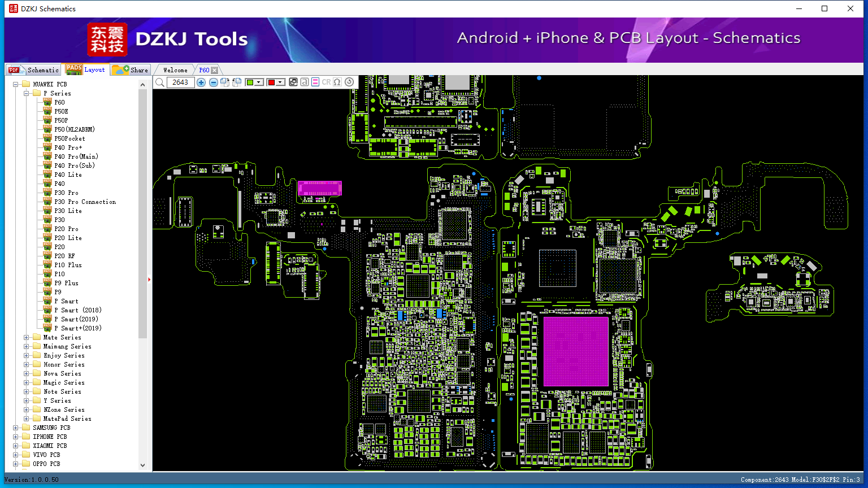This screenshot has width=868, height=488.
Task: Select the OPPO PCB folder
Action: (46, 464)
